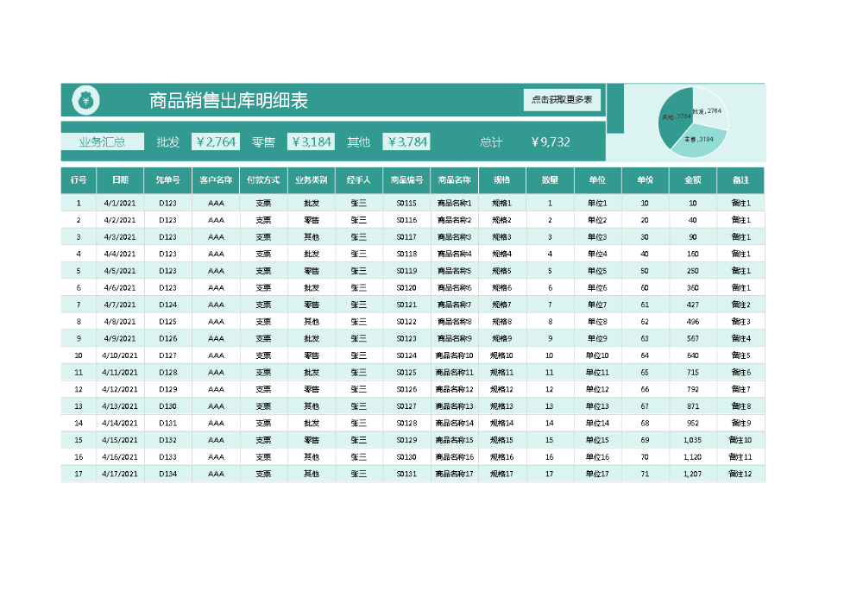Viewport: 863px width, 616px height.
Task: Select the 规格17 cell
Action: (502, 475)
